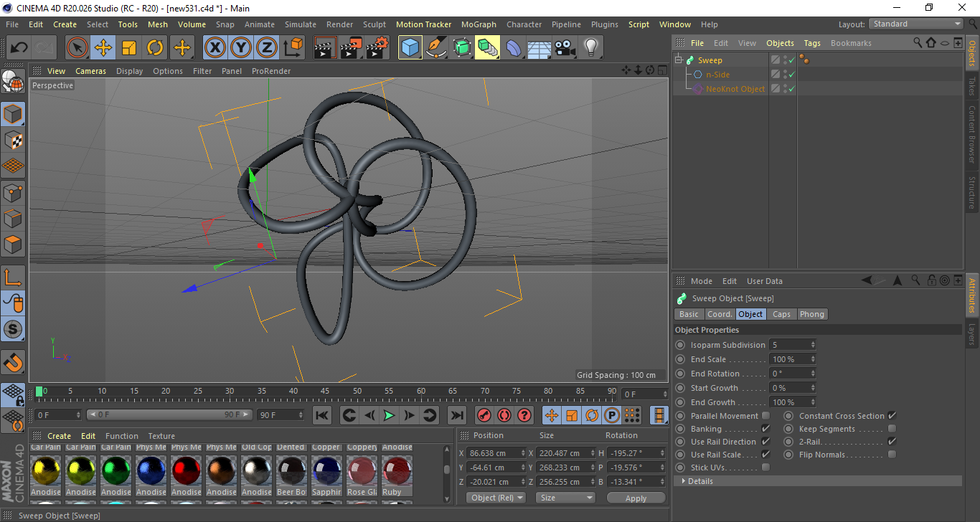Switch to the Phong tab

(x=811, y=314)
